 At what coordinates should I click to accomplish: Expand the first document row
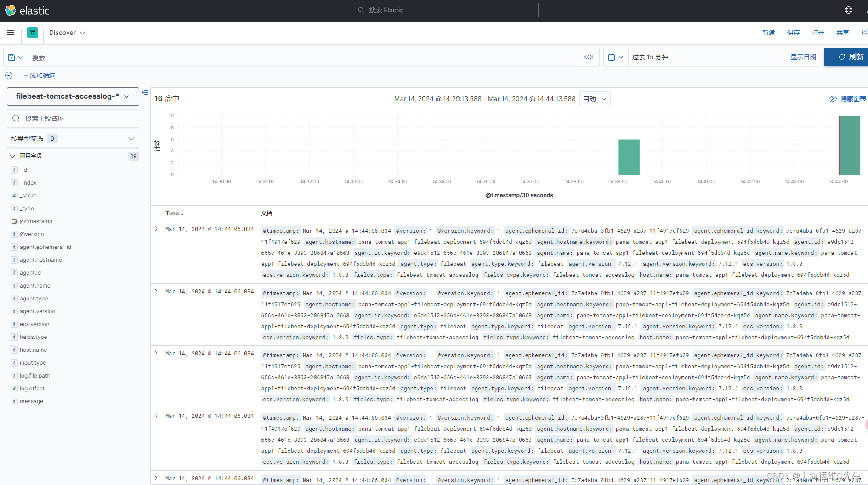156,229
